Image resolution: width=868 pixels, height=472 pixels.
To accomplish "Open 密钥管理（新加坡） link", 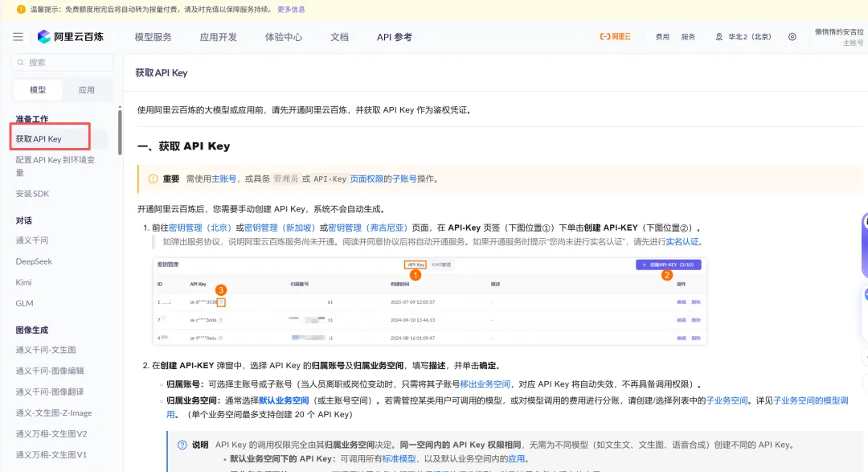I will coord(280,228).
